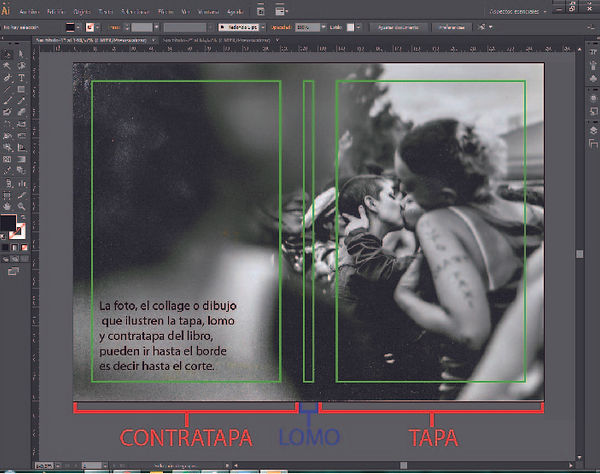
Task: Select the Slice tool
Action: 21,195
